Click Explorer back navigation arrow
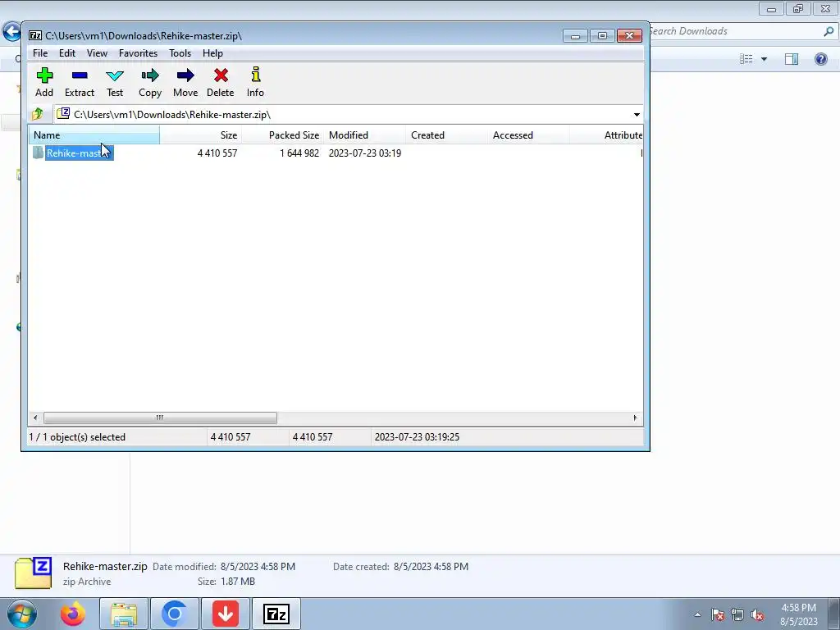 click(11, 32)
